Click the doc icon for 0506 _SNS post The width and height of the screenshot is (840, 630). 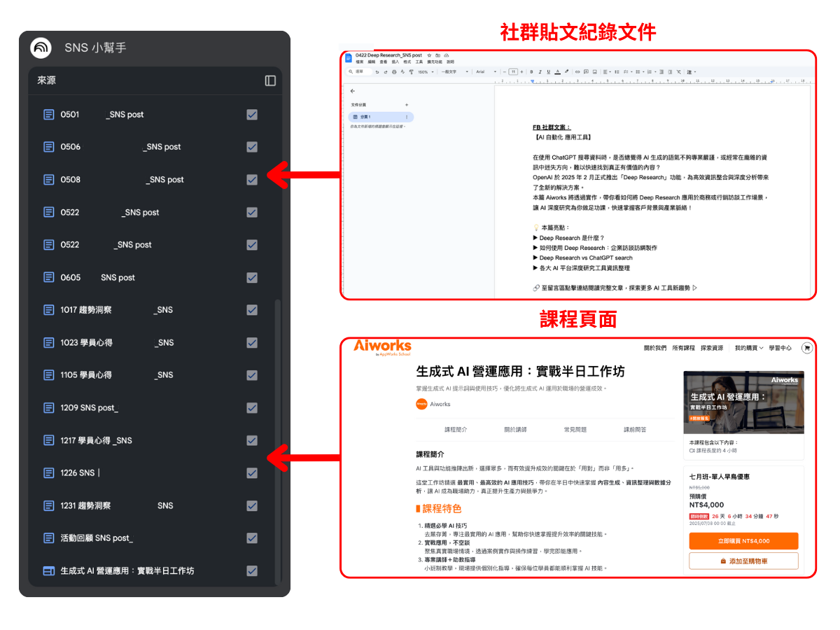[x=49, y=147]
